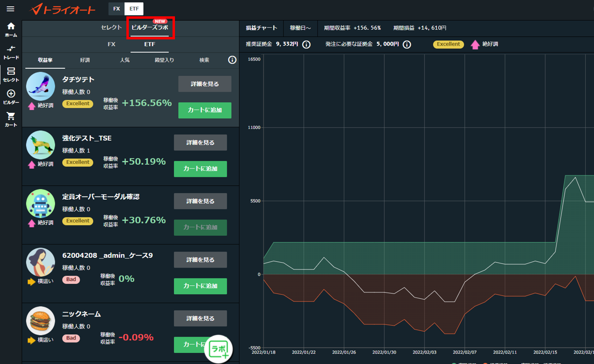Click the タチツテト eagle avatar
This screenshot has height=364, width=594.
tap(40, 86)
